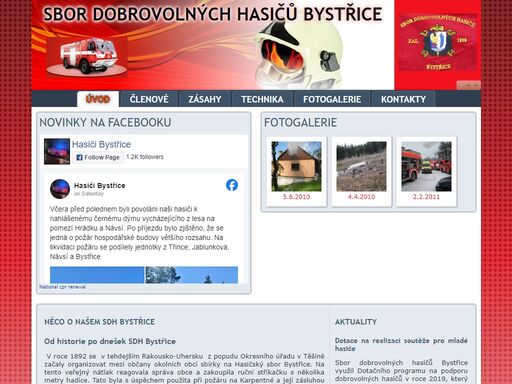Click the right post photo with trees
This screenshot has width=512, height=384.
coord(192,275)
